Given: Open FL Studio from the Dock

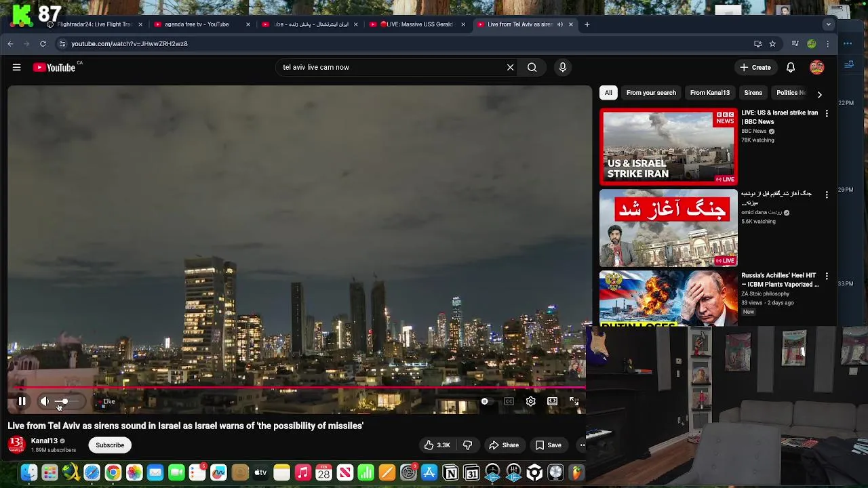Looking at the screenshot, I should [576, 472].
